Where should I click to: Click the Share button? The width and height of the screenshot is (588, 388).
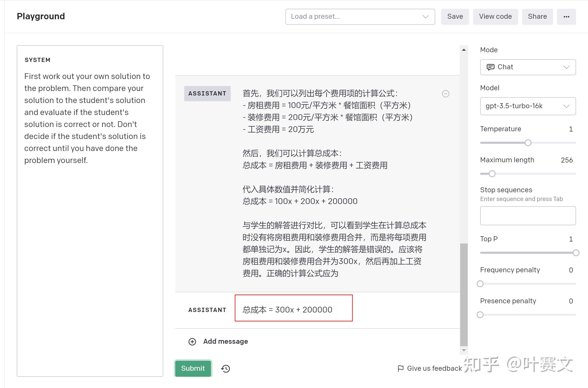click(537, 17)
